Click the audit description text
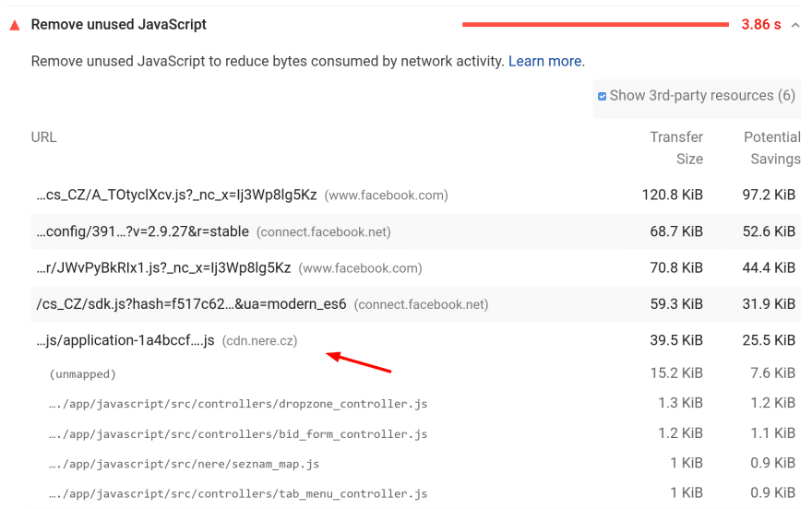 [x=268, y=61]
